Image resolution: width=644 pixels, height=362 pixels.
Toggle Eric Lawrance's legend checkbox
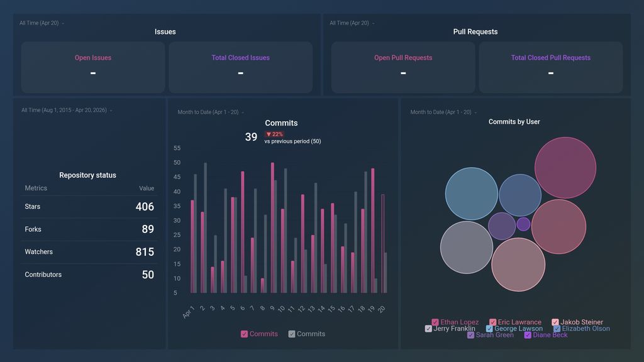492,322
